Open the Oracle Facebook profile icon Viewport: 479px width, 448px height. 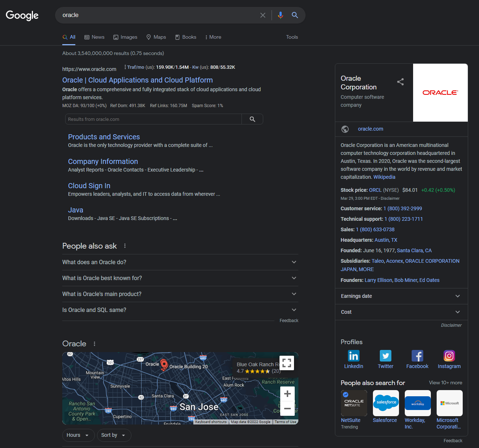417,356
